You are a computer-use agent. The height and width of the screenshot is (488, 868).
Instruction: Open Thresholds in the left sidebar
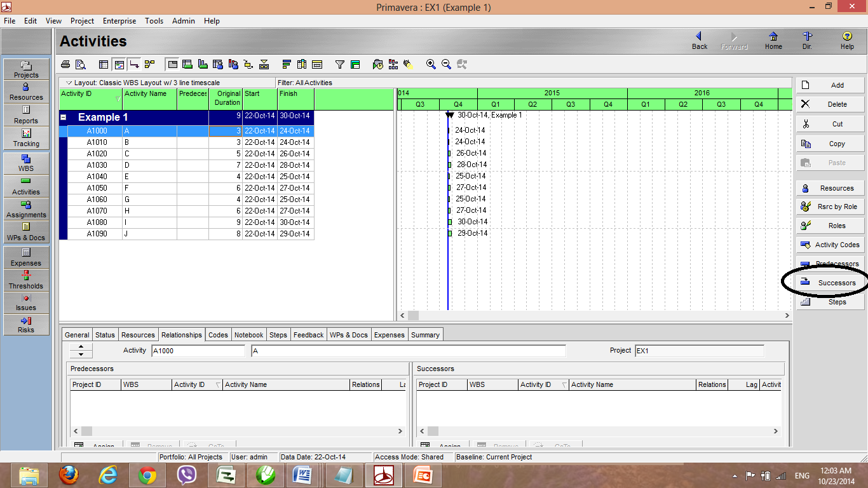[x=26, y=280]
